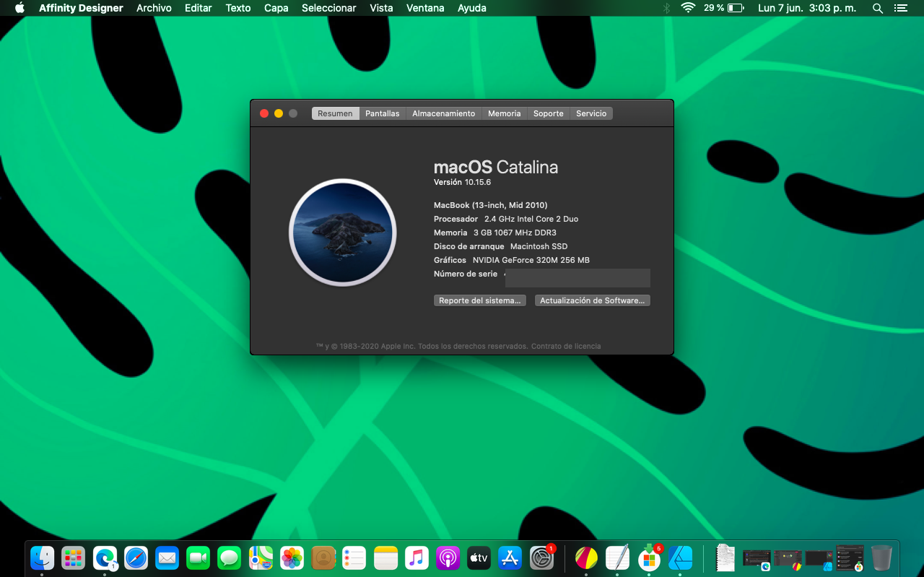Open the Vista menu
This screenshot has height=577, width=924.
[x=381, y=8]
